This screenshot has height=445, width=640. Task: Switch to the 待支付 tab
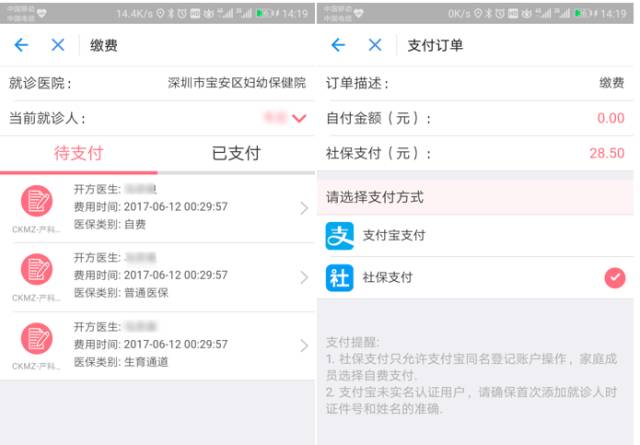(78, 154)
